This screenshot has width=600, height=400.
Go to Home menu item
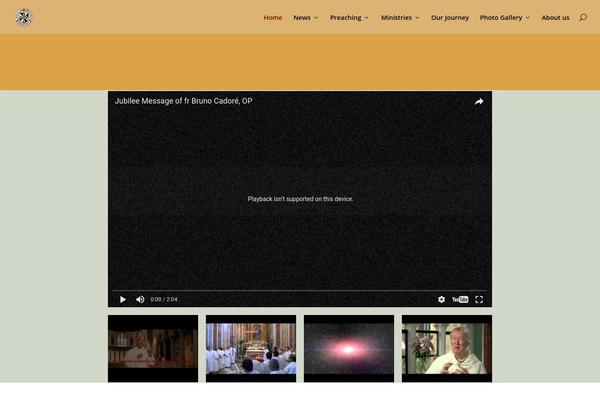pos(273,18)
